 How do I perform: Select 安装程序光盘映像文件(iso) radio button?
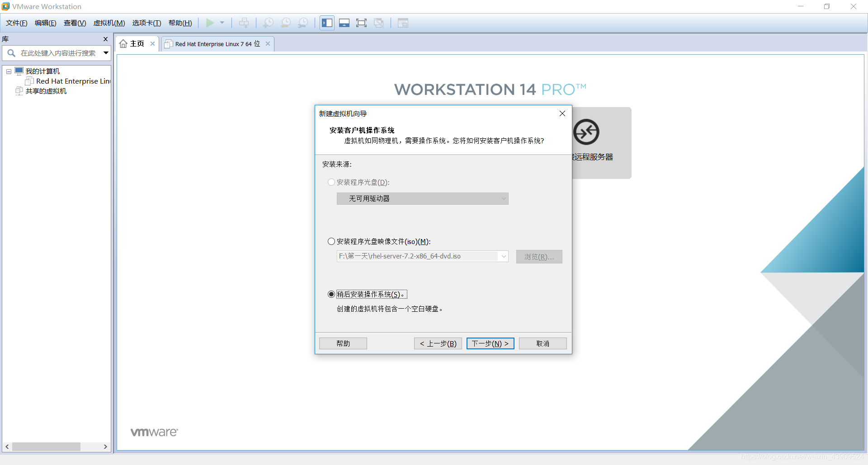[x=331, y=242]
